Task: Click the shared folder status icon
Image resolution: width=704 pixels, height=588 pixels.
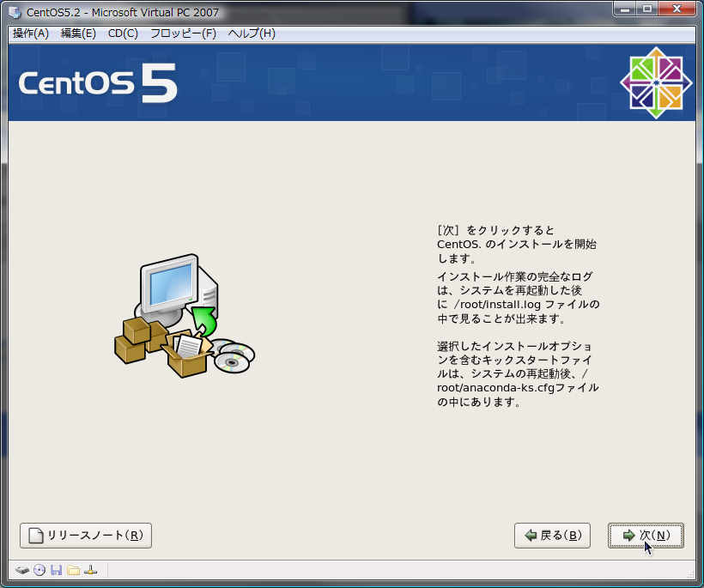Action: [x=73, y=571]
